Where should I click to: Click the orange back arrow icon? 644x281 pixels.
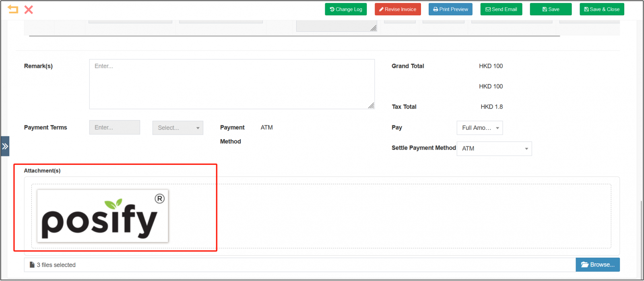13,9
